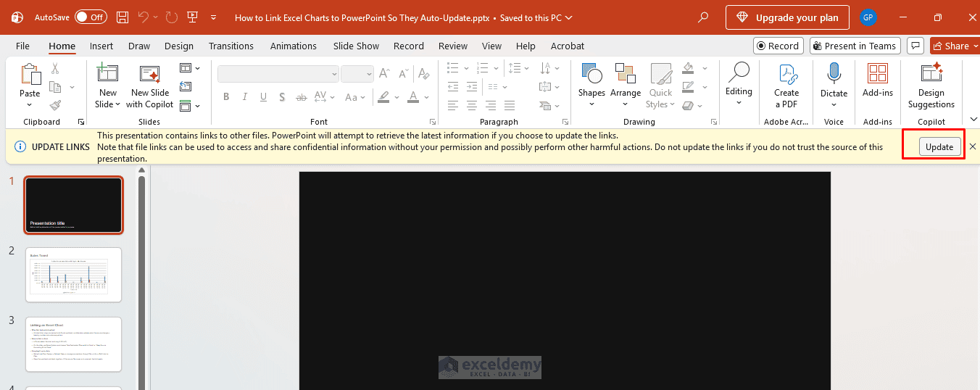This screenshot has height=390, width=980.
Task: Open the font name combo box
Action: point(278,74)
